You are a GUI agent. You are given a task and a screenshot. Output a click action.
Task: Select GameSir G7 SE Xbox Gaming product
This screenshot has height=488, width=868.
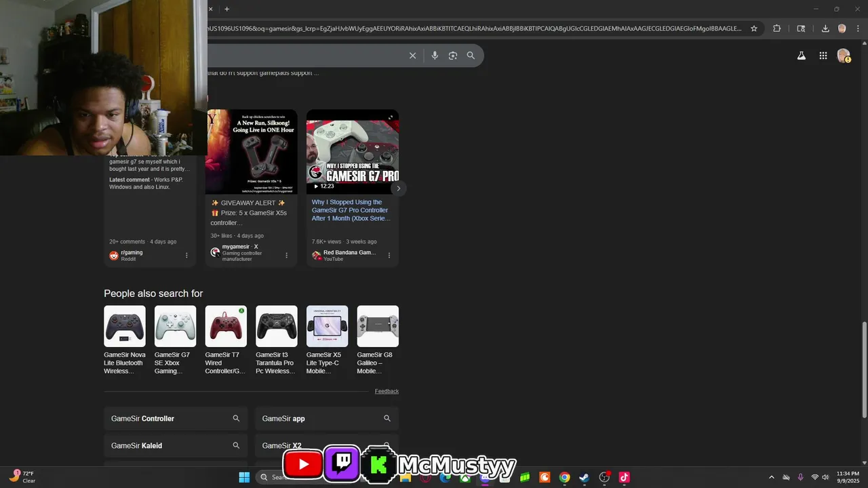pos(175,340)
